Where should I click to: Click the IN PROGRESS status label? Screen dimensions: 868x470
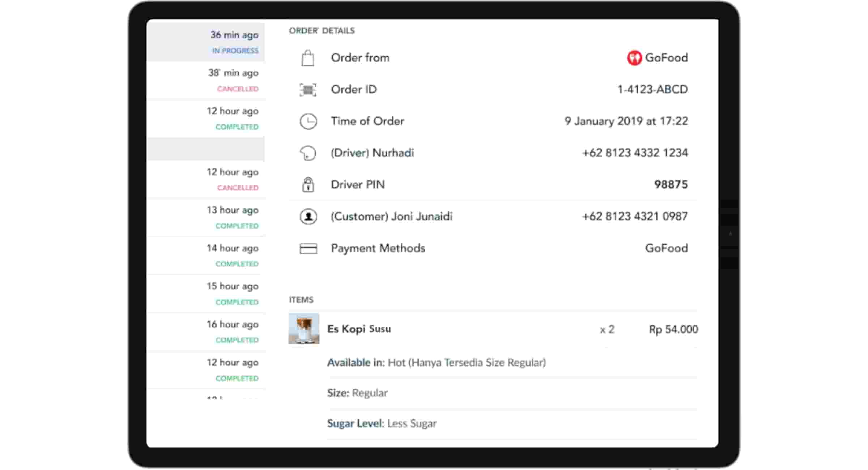click(235, 51)
